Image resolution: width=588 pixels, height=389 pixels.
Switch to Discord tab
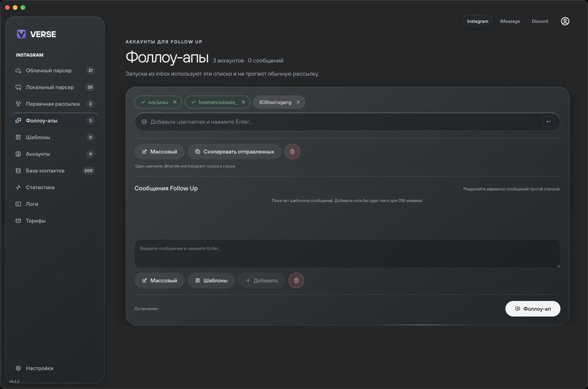click(539, 21)
